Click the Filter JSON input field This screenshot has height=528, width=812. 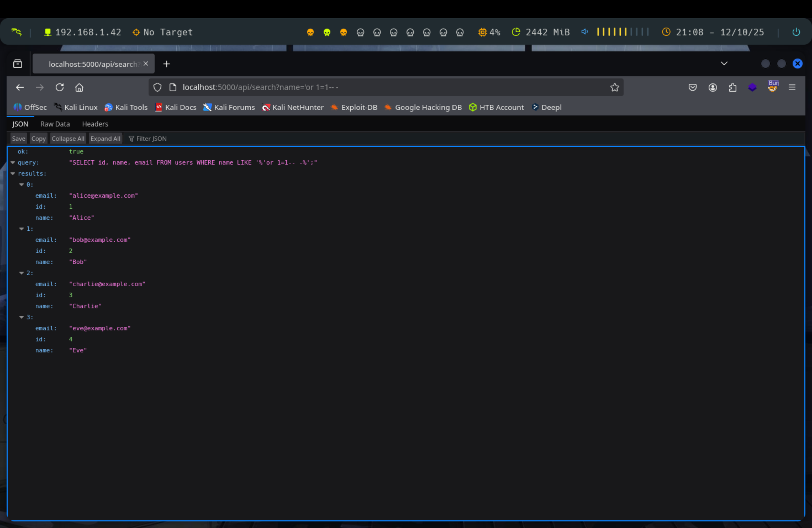[x=151, y=139]
